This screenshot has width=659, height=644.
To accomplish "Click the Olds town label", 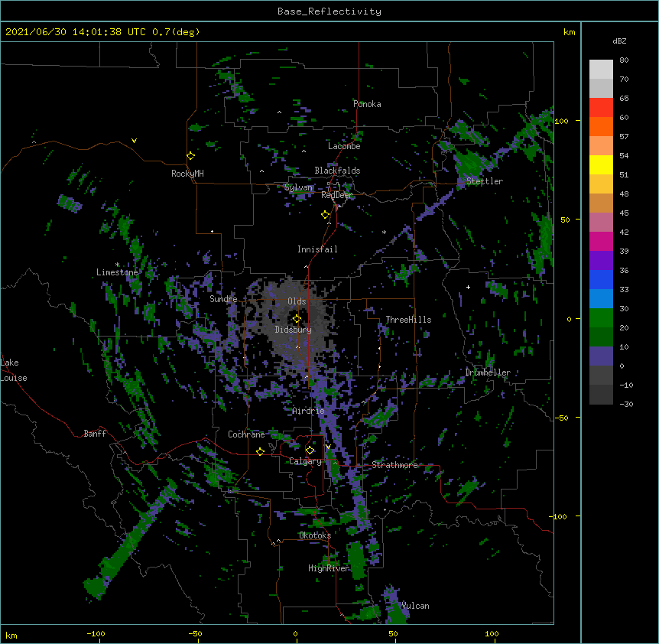I will click(x=297, y=301).
